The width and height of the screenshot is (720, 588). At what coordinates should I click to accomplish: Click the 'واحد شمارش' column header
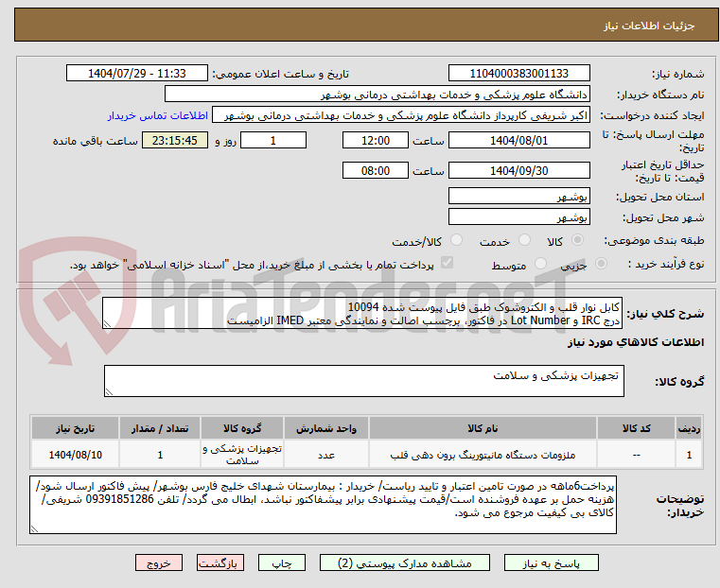point(326,428)
